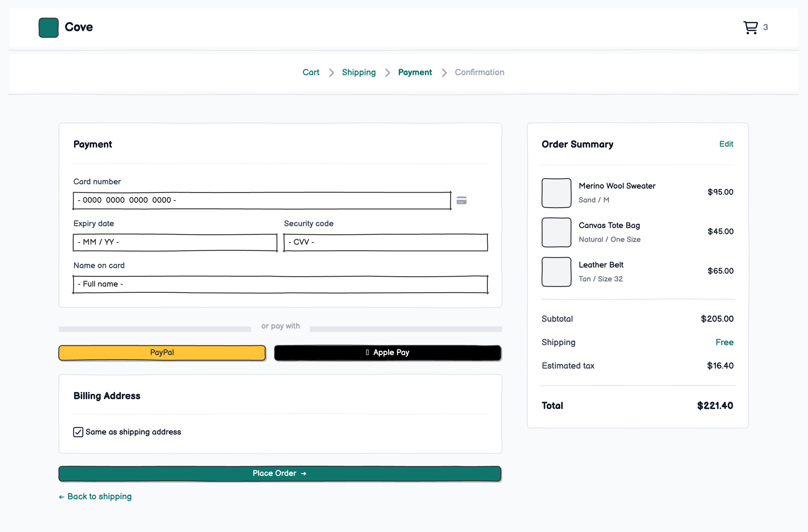Click the Order Summary heading

(577, 144)
